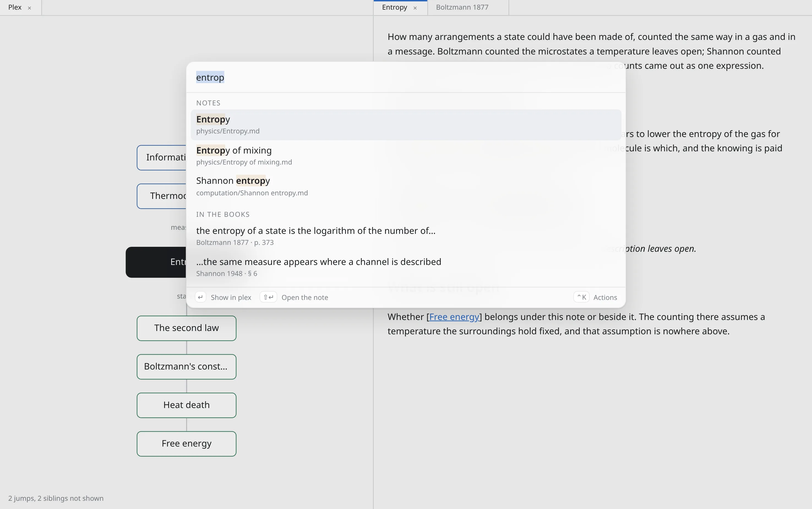Click the search field containing 'entrop'
812x509 pixels.
point(406,77)
